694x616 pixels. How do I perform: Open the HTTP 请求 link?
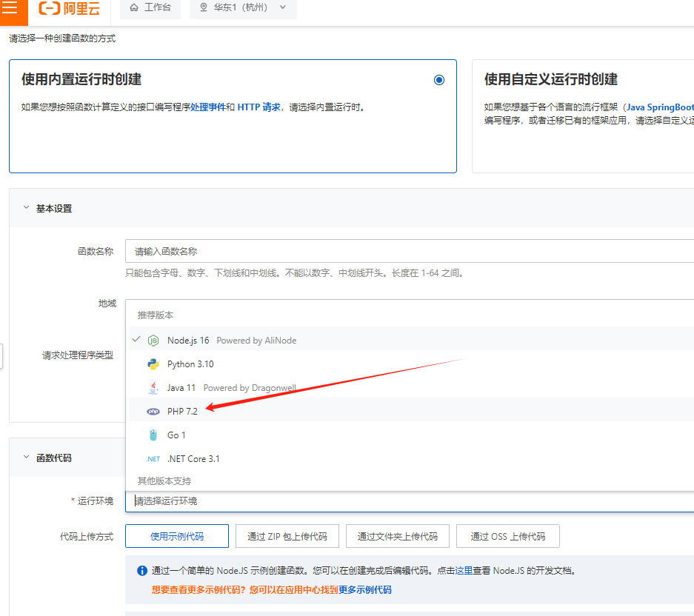point(259,107)
